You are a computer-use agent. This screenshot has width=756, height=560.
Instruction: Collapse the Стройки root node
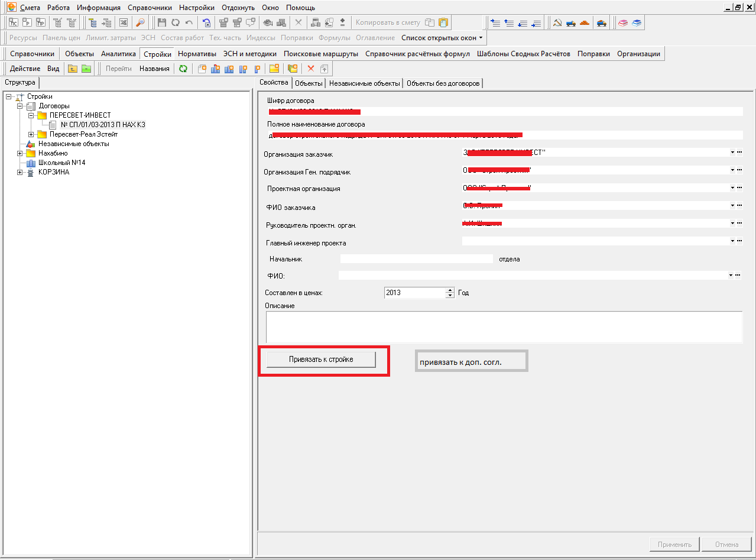[8, 96]
